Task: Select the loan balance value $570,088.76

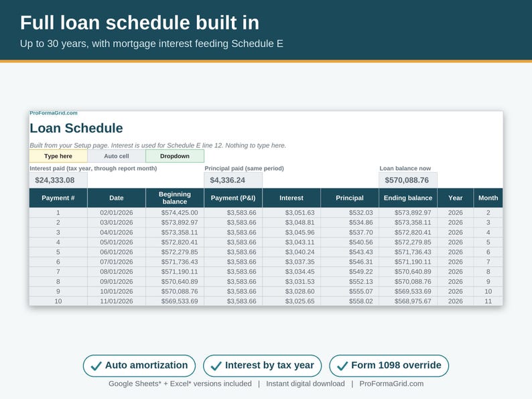Action: click(x=407, y=180)
